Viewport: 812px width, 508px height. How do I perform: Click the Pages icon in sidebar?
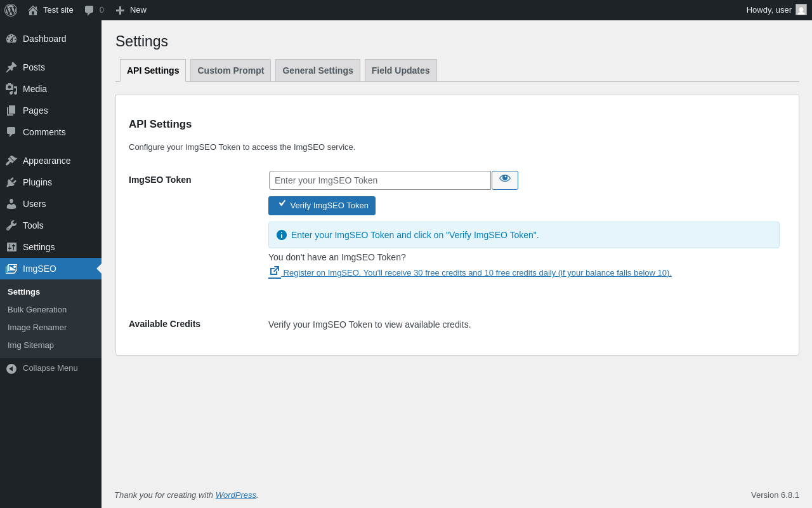pos(11,110)
